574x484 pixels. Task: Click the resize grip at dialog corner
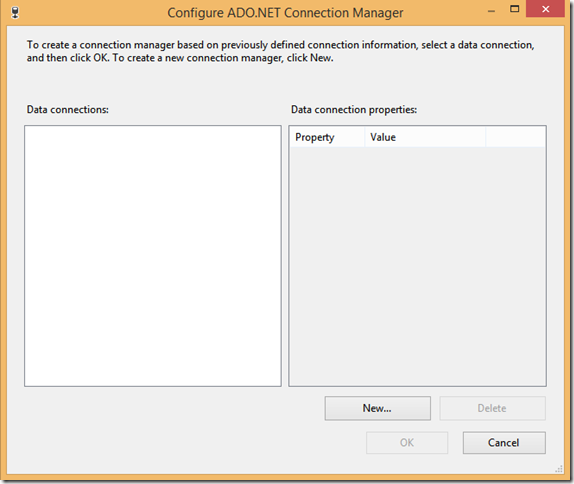(559, 469)
